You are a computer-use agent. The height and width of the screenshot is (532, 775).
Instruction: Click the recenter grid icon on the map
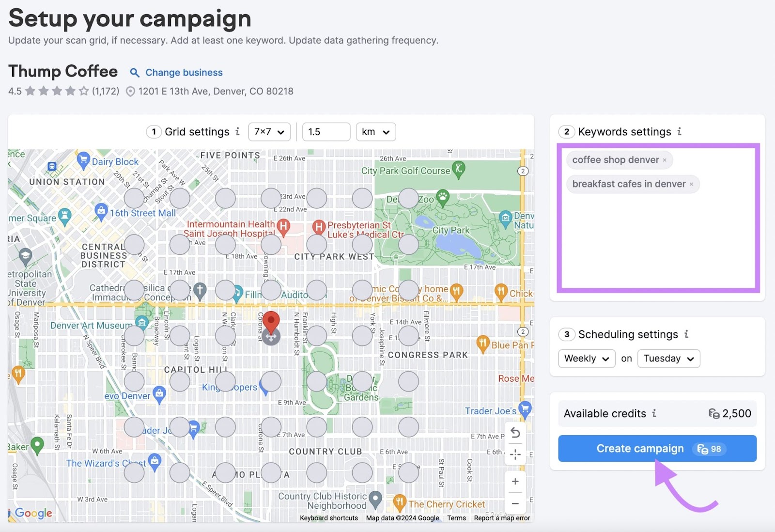pos(515,454)
